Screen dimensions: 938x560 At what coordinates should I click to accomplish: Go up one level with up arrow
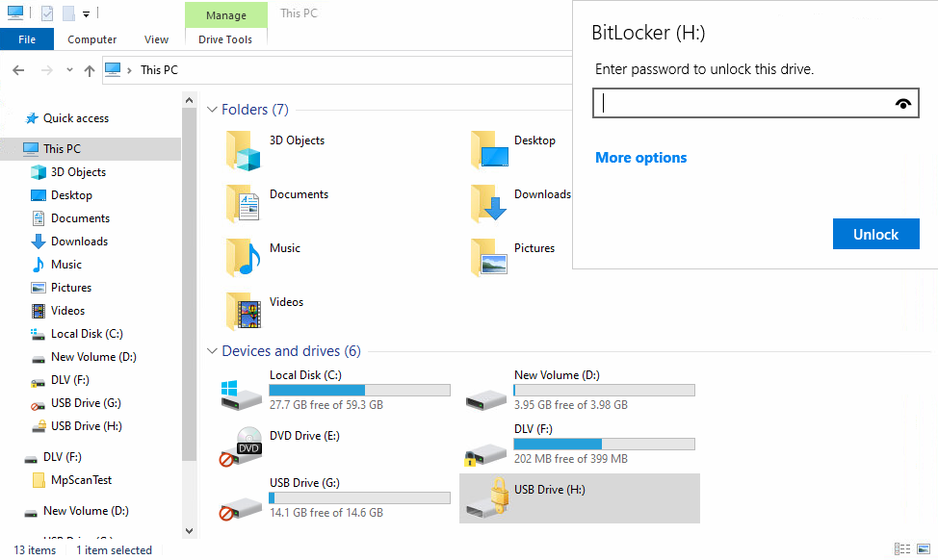coord(90,70)
